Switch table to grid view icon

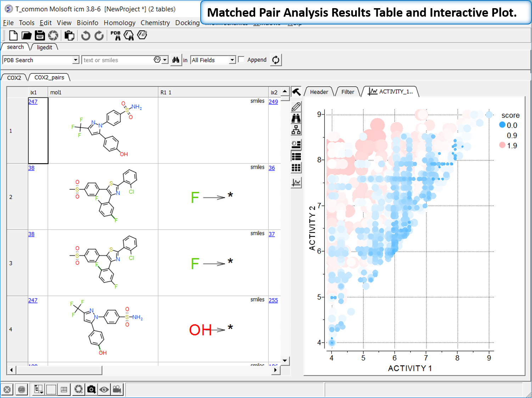(x=296, y=168)
